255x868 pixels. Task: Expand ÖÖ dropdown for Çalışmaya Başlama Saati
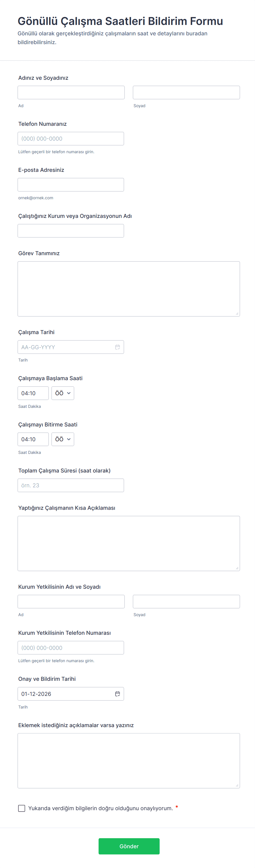(63, 393)
